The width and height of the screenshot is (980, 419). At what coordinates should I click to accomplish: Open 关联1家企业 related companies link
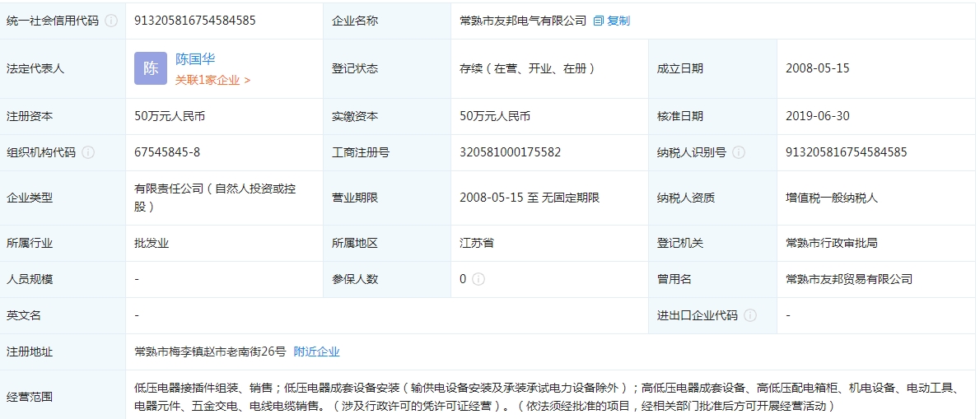(x=212, y=80)
